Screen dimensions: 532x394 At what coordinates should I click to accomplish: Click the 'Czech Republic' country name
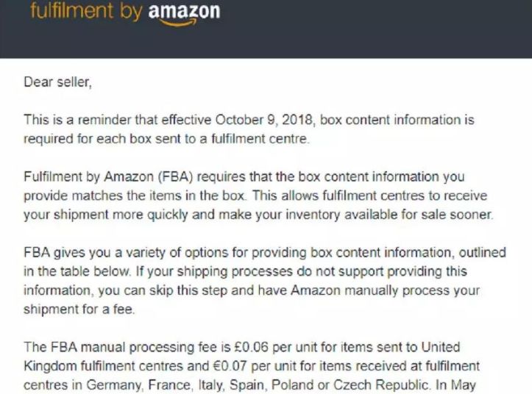[x=380, y=385]
